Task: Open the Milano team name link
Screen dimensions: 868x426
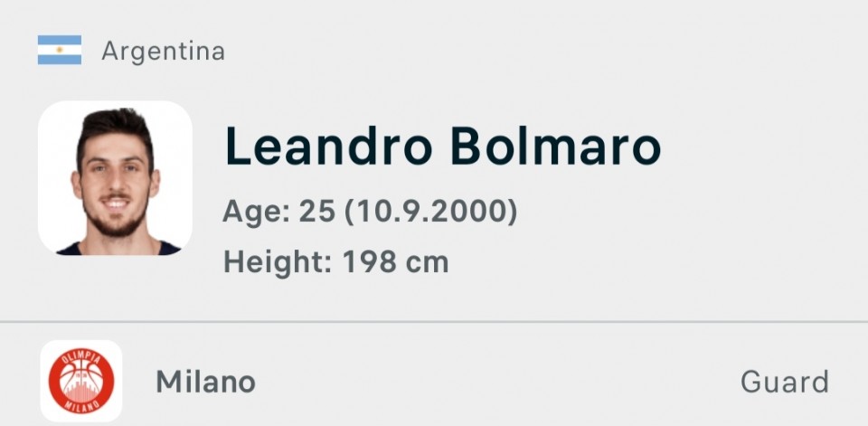Action: (205, 382)
